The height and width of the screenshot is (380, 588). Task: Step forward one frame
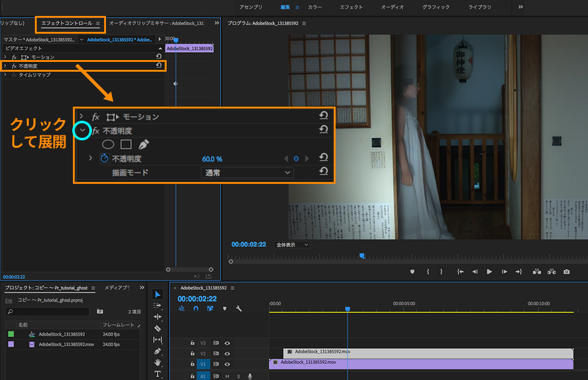pyautogui.click(x=504, y=272)
